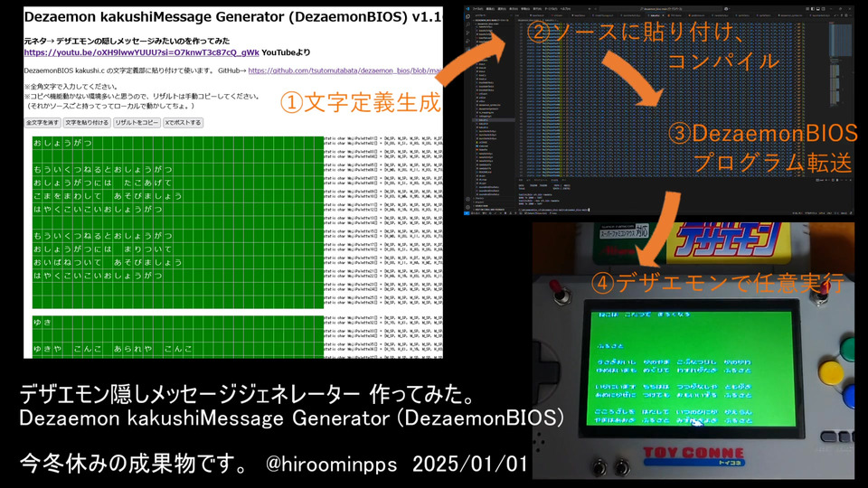Click the note ※全角文字で入力してください。

point(71,87)
